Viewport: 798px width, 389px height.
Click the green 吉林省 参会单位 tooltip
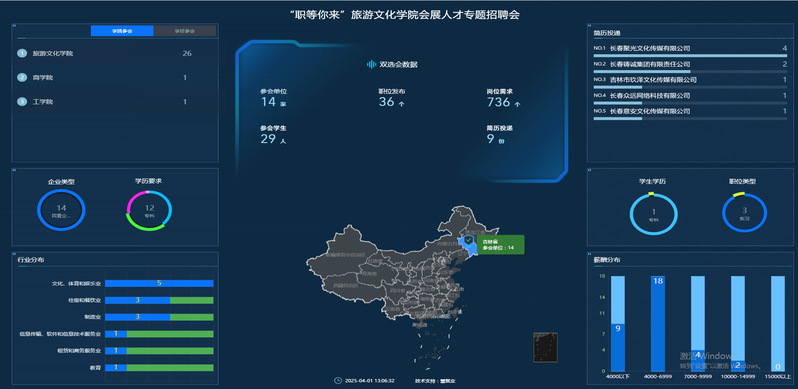pyautogui.click(x=501, y=244)
